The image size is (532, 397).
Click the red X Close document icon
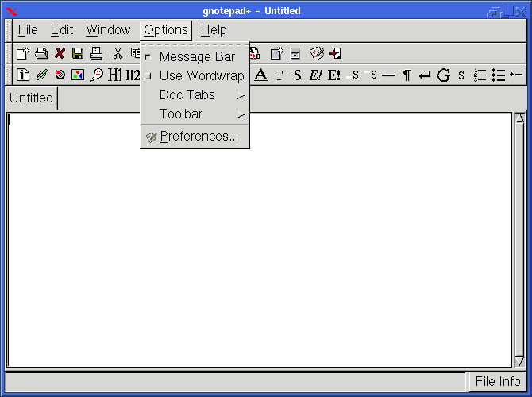click(x=60, y=53)
